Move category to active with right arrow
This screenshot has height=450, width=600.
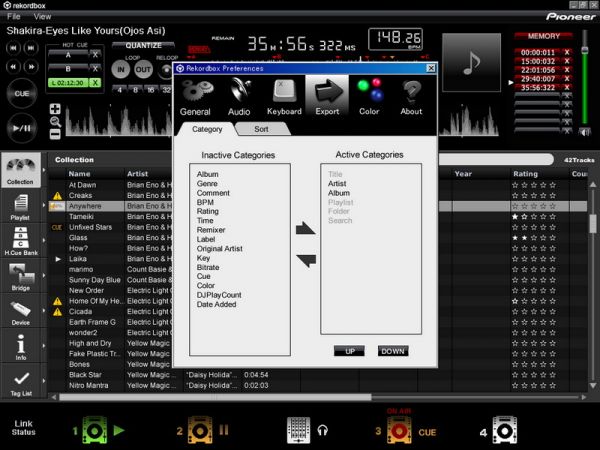306,228
